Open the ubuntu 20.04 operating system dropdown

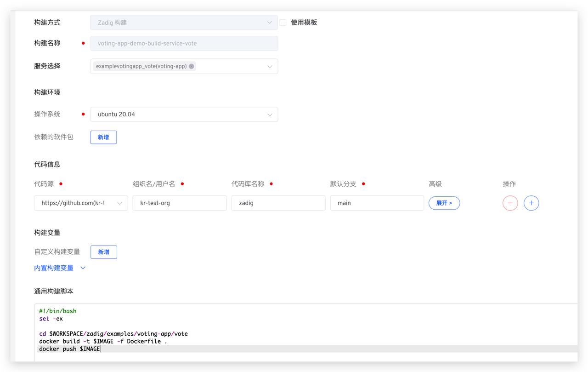[184, 114]
